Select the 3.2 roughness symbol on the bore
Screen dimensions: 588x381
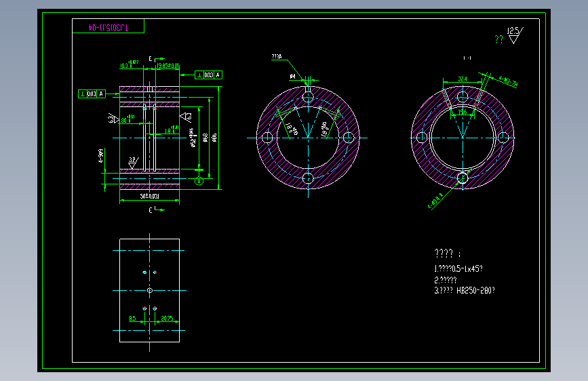click(x=134, y=163)
